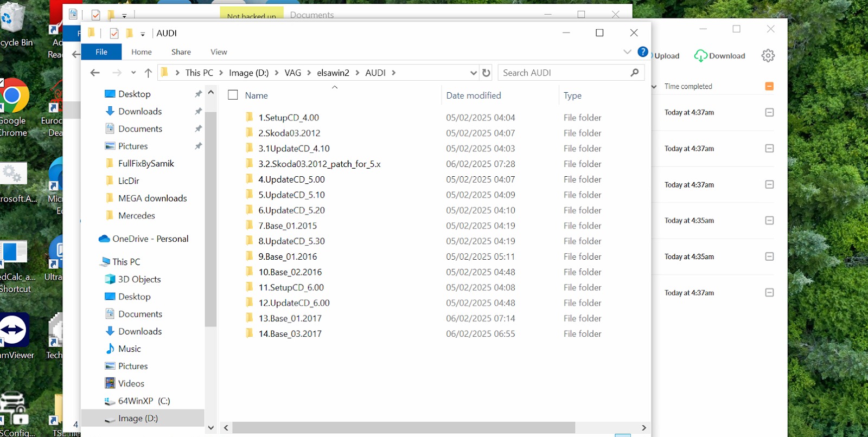Screen dimensions: 868x437
Task: Switch to the View ribbon tab
Action: (x=219, y=52)
